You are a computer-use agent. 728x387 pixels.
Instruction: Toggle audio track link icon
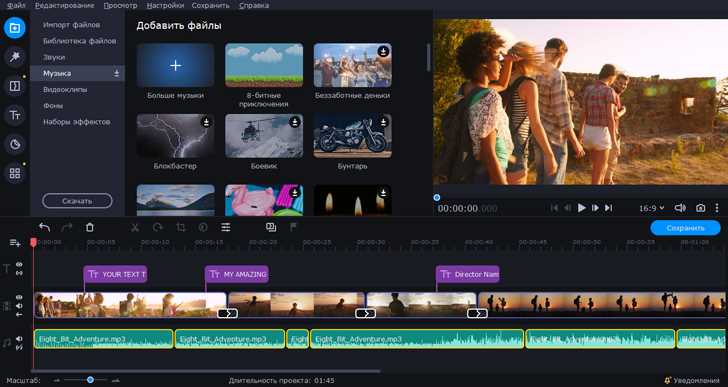[x=19, y=348]
